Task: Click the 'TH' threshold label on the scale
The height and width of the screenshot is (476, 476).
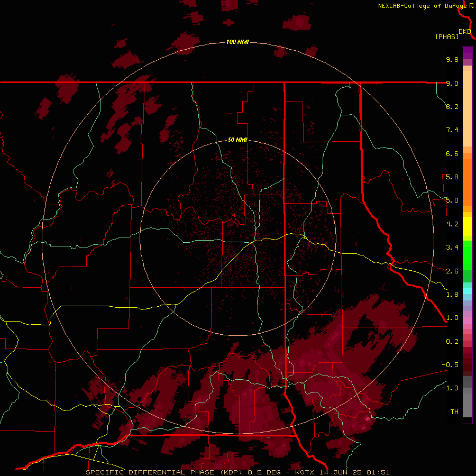Action: click(454, 412)
